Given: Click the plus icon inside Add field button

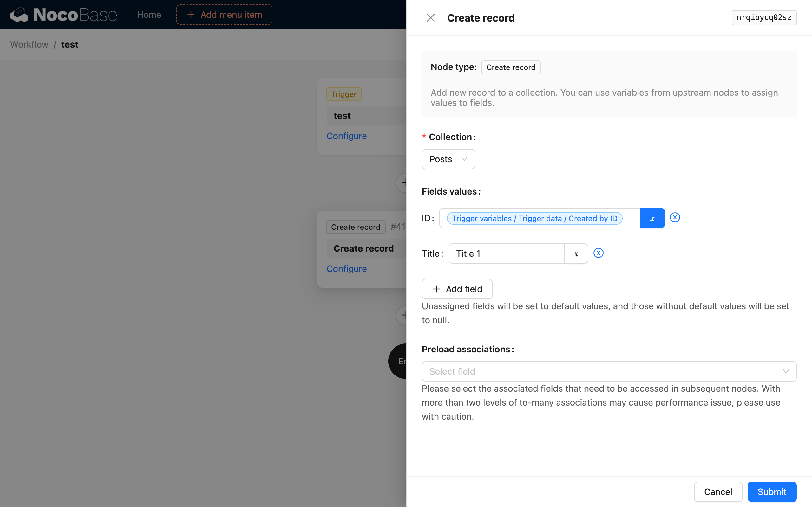Looking at the screenshot, I should click(436, 289).
